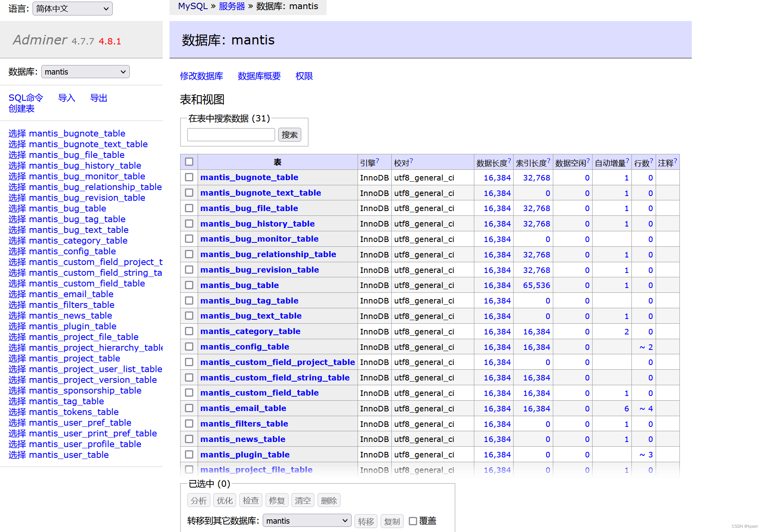
Task: Check the box for mantis_bugnote_text_table row
Action: 189,193
